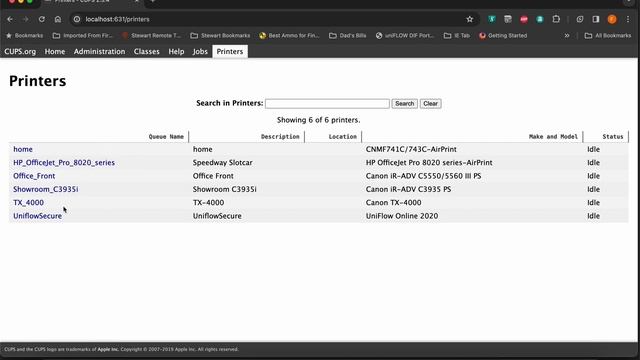Sort by the Description column header
The image size is (640, 360).
click(280, 137)
